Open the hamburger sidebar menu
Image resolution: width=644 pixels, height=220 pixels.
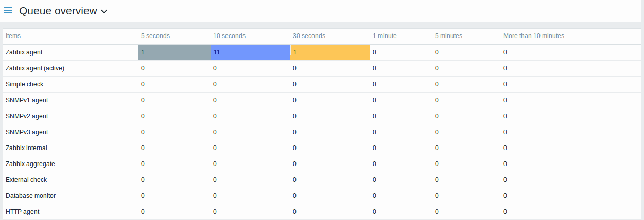tap(8, 10)
